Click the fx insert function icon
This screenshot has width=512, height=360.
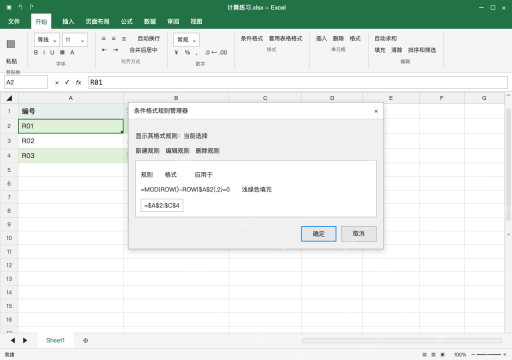[78, 82]
